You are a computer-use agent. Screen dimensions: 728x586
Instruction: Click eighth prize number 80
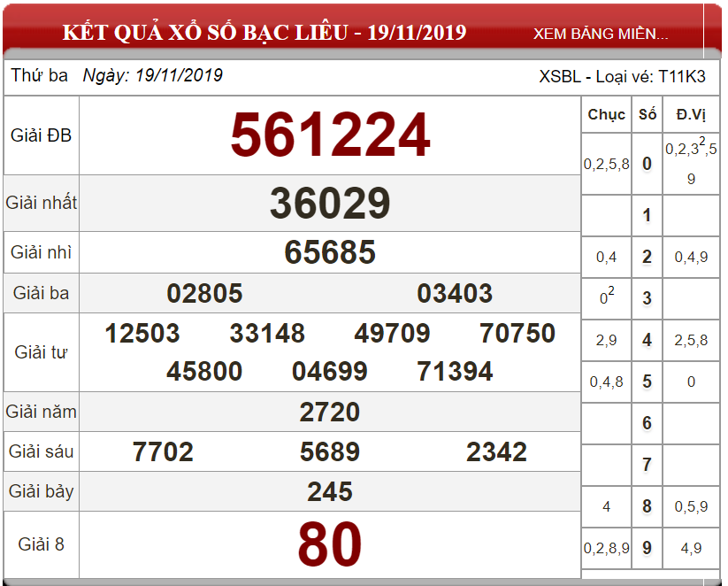point(330,544)
